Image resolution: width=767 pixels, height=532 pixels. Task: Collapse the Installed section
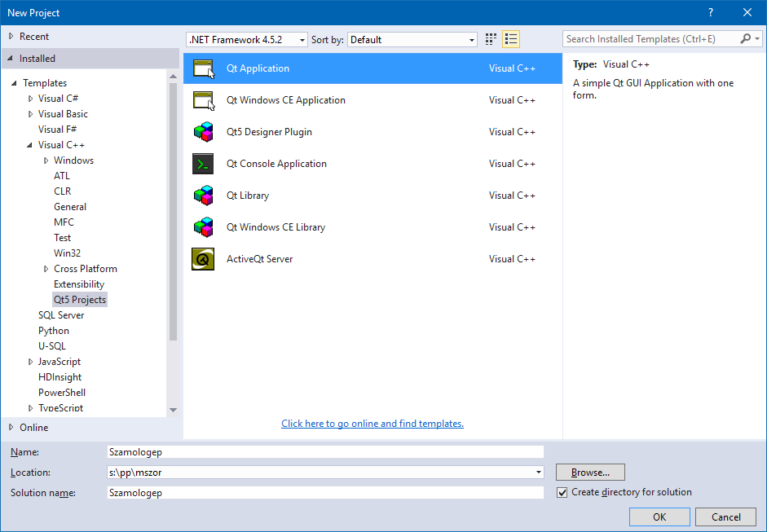pos(11,58)
